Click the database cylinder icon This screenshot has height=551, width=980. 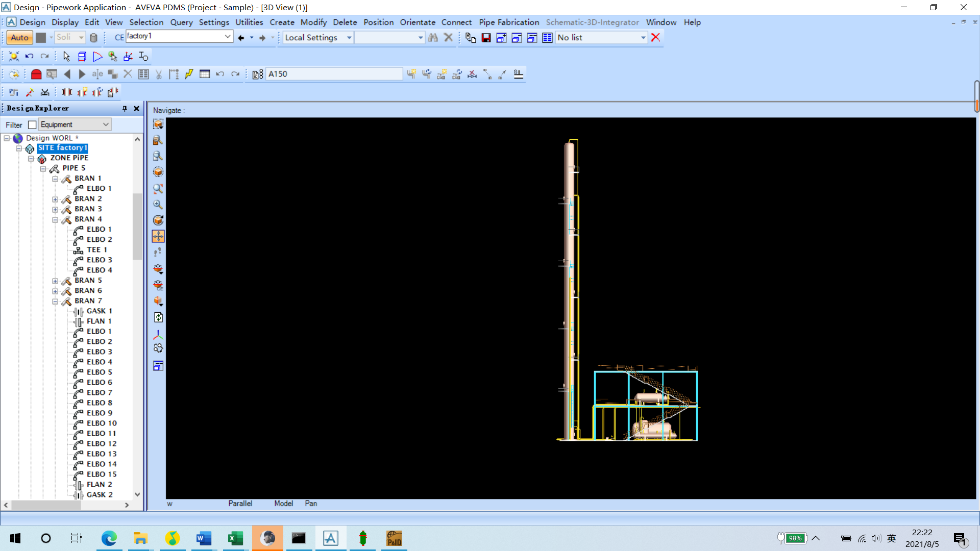click(x=93, y=38)
